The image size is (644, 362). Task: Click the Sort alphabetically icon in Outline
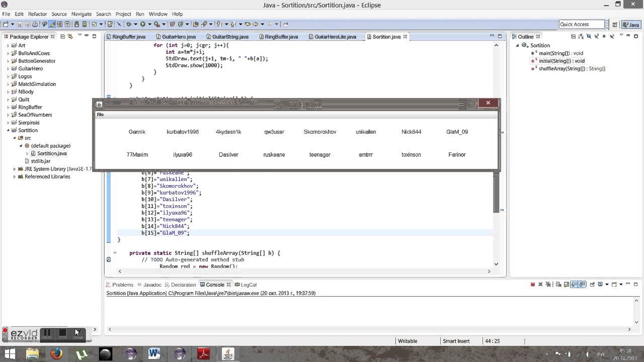coord(581,36)
